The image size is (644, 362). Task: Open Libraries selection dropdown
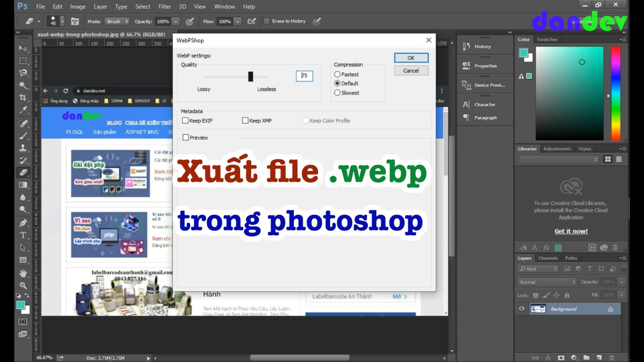[559, 159]
